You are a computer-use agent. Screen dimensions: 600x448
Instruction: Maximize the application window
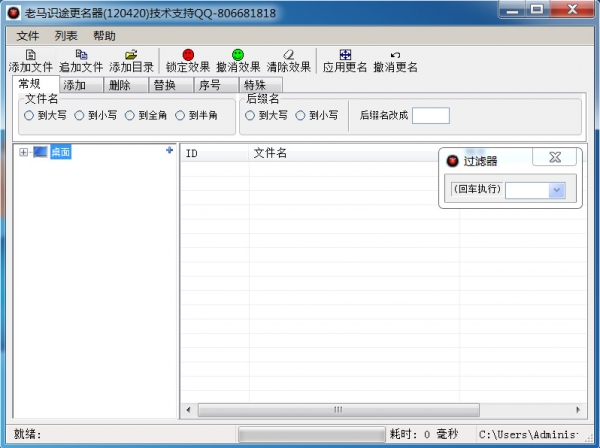(x=537, y=9)
